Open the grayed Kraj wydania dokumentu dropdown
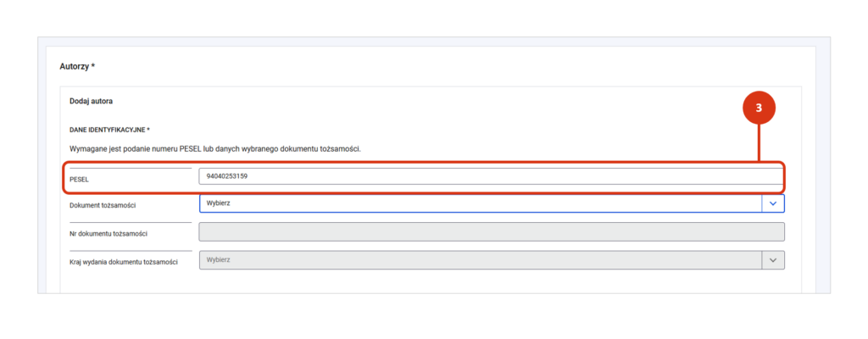 (x=492, y=260)
